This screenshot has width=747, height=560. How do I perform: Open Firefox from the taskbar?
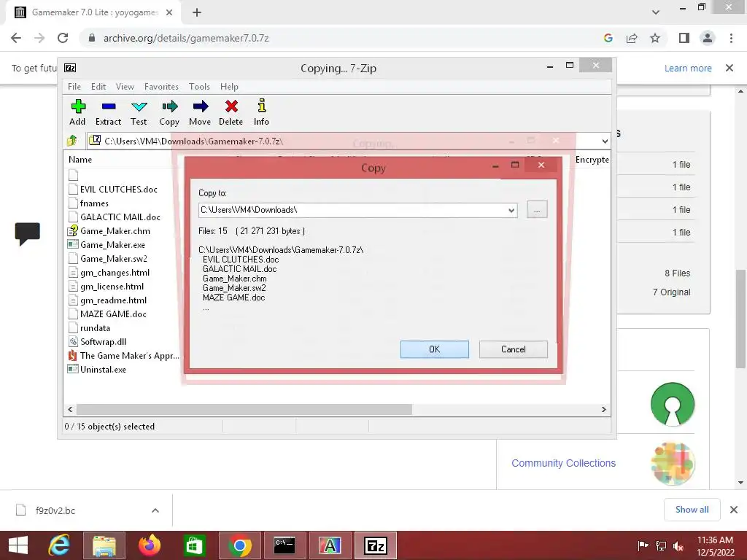coord(150,545)
